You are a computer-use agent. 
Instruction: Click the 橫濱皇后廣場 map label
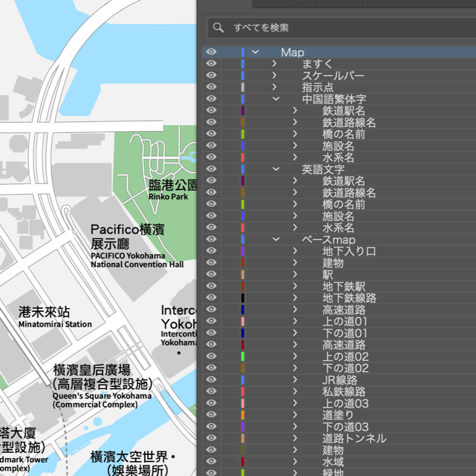pos(92,370)
